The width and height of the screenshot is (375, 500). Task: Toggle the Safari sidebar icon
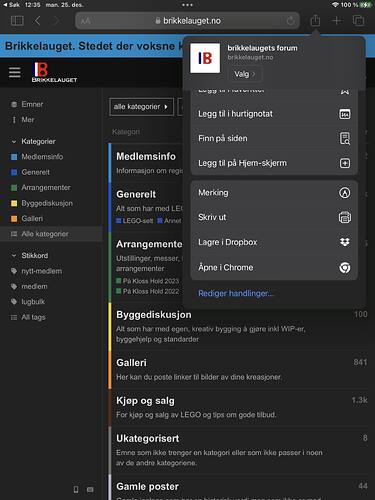click(x=17, y=21)
